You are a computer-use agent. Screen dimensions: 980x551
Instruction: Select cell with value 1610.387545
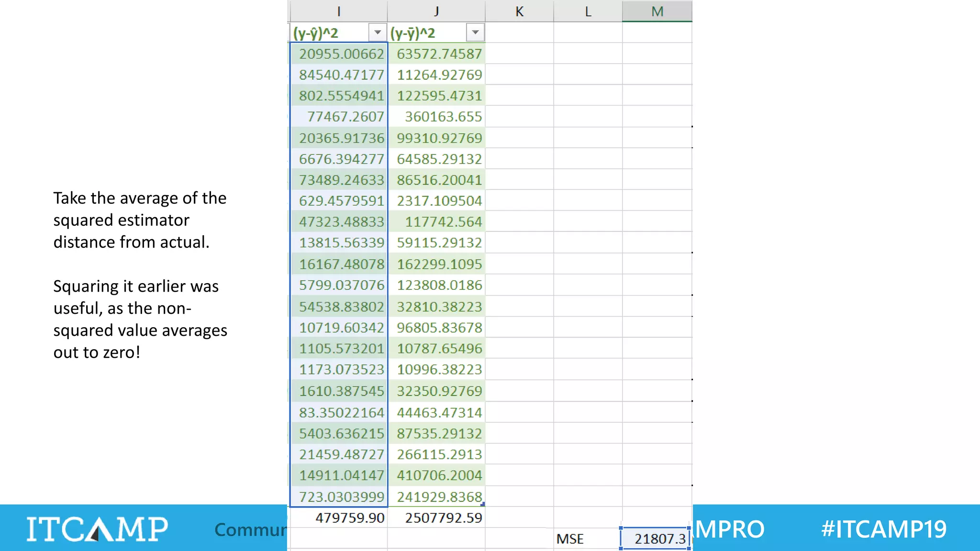339,391
